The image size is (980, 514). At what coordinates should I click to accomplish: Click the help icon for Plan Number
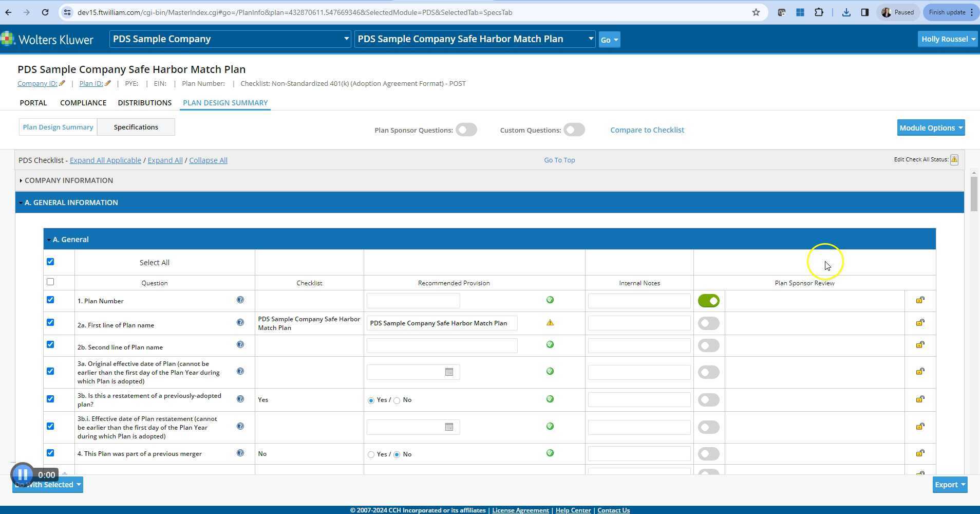pos(240,300)
